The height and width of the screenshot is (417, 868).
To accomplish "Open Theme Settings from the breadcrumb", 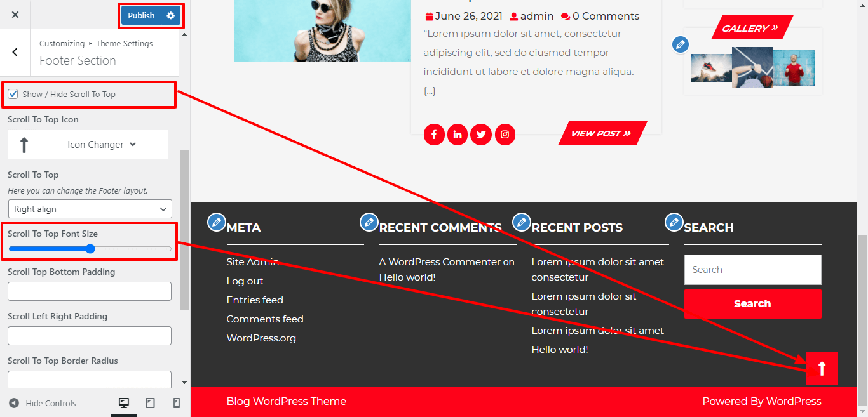I will click(x=124, y=43).
